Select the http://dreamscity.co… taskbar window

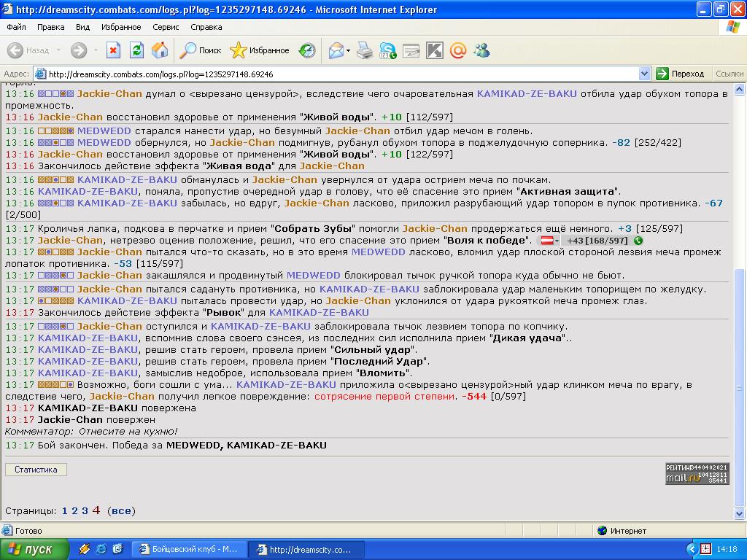coord(307,550)
